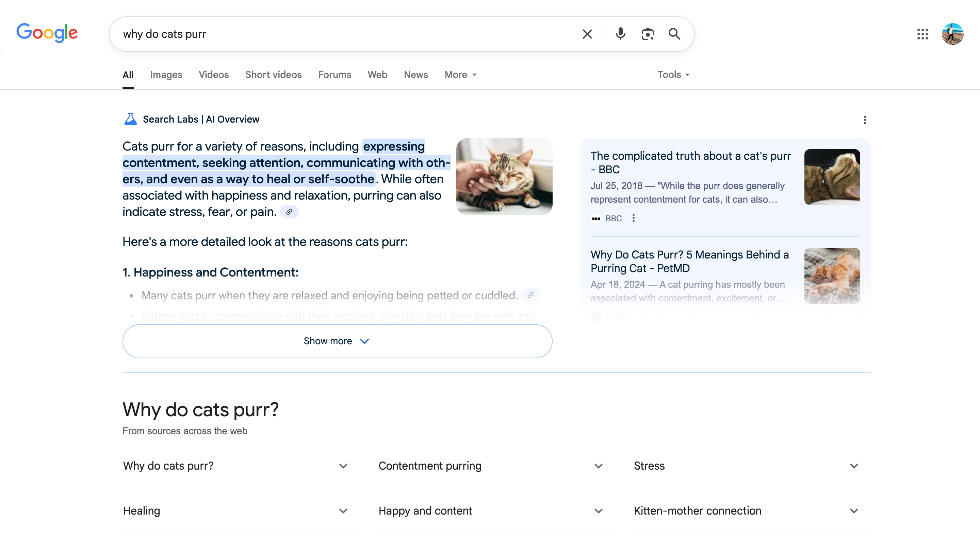The image size is (980, 551).
Task: Click 'From sources across the web' text
Action: click(185, 431)
